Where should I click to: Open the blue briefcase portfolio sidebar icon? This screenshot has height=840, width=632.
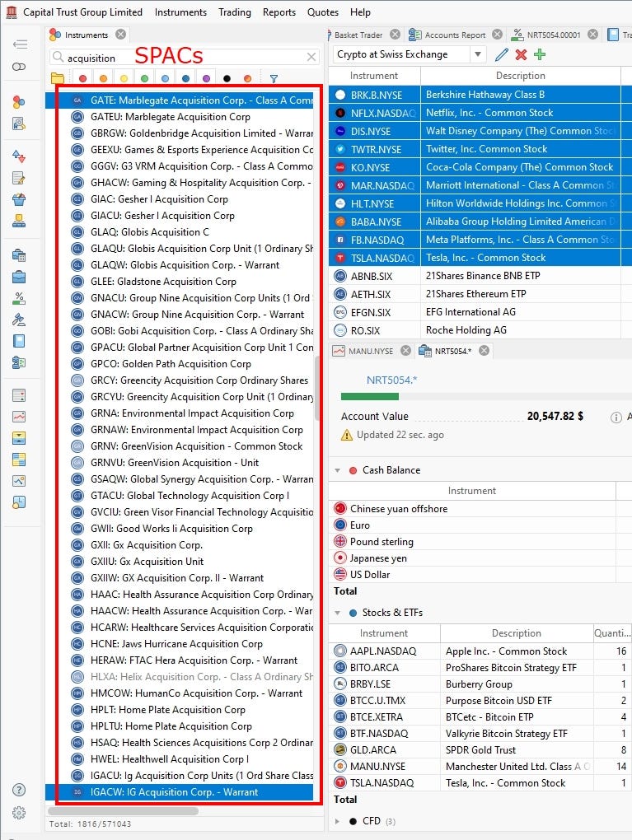(19, 277)
